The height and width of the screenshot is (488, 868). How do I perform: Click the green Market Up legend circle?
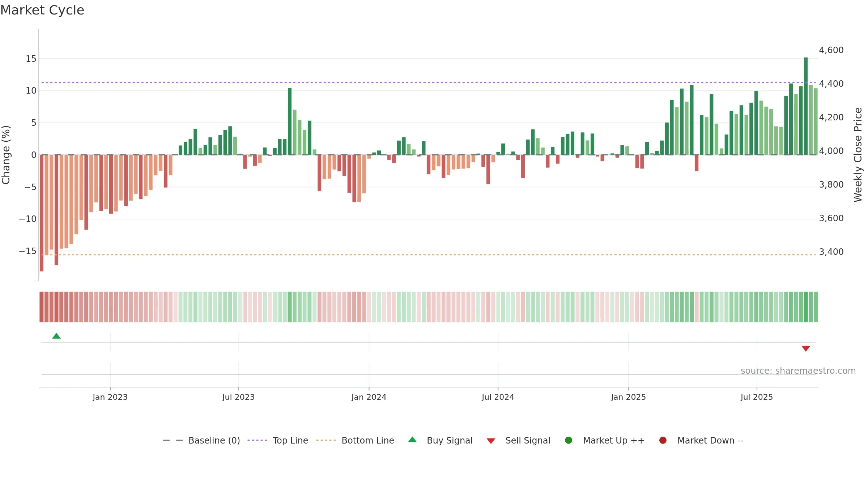point(569,440)
